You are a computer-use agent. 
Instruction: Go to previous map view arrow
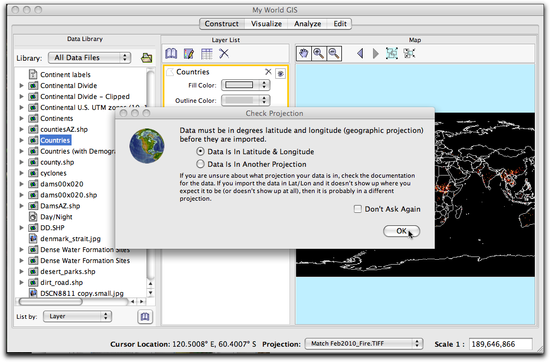coord(360,54)
